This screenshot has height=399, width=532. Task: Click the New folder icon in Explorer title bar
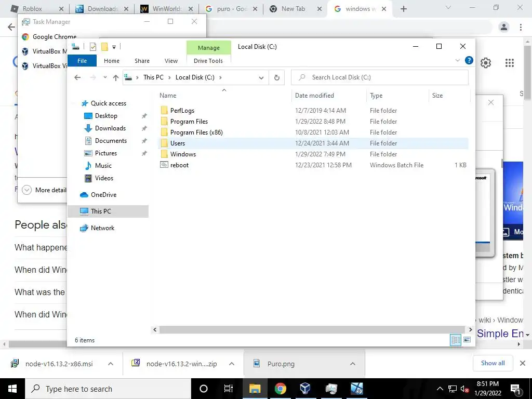click(104, 47)
